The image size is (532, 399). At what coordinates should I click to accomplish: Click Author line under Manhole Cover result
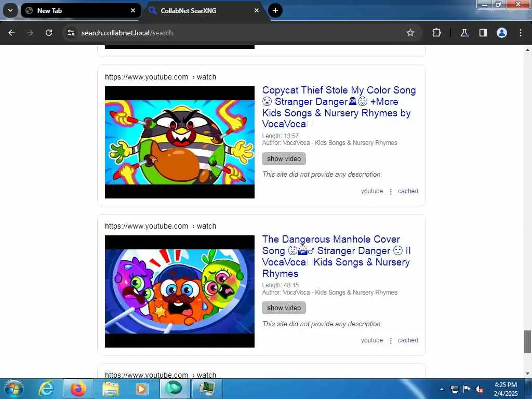pyautogui.click(x=329, y=292)
